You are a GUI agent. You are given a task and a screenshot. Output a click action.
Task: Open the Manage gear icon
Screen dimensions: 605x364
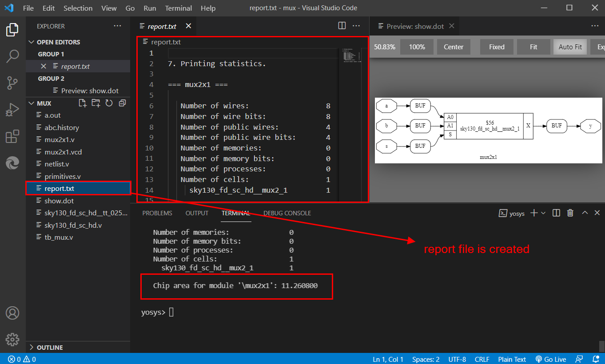[x=12, y=340]
